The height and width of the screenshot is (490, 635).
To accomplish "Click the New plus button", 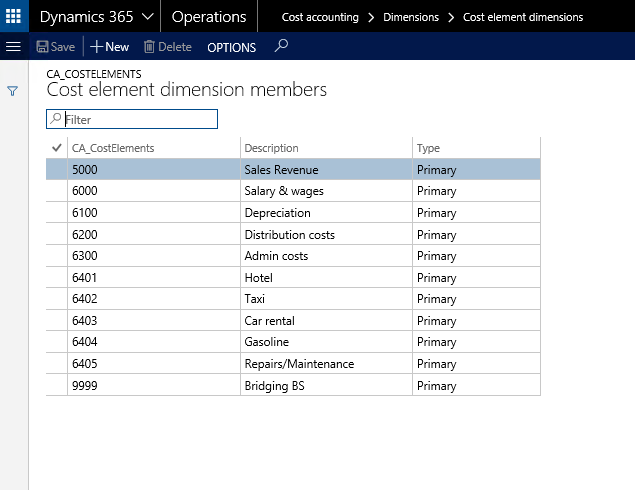I will (110, 47).
